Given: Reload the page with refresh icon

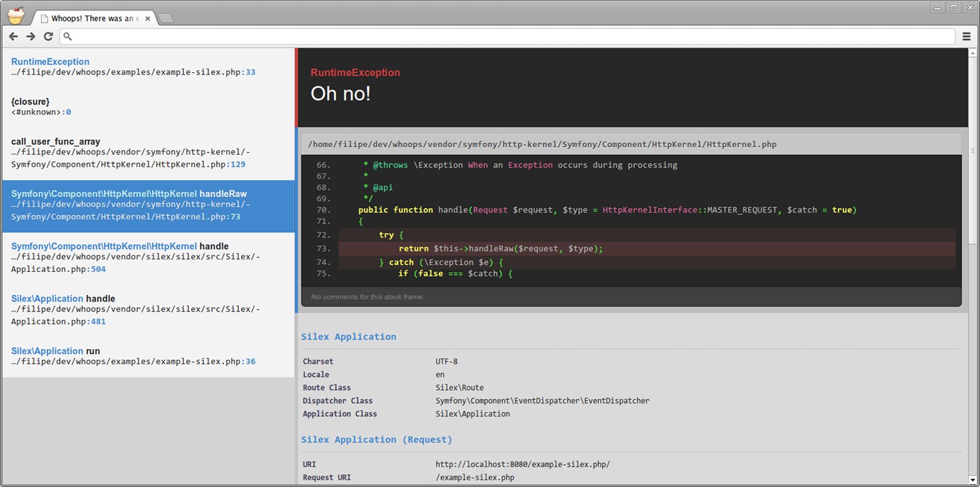Looking at the screenshot, I should point(48,36).
